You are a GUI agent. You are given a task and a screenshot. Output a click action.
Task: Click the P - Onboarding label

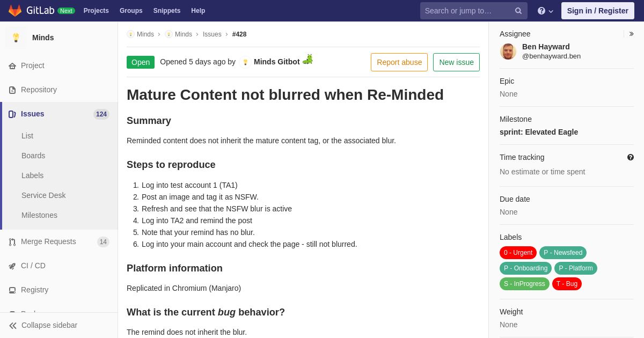(525, 268)
